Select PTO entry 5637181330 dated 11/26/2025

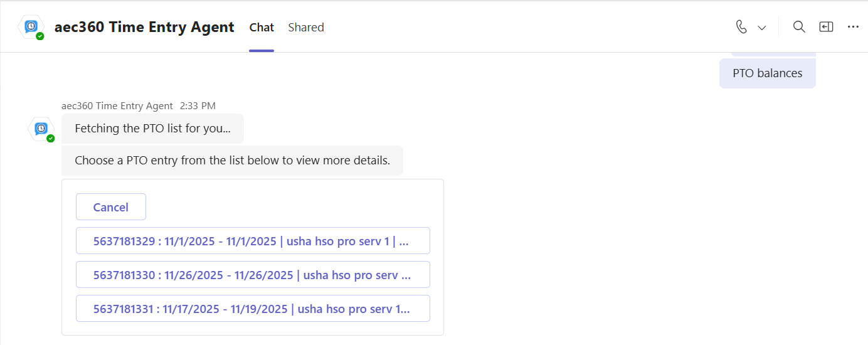coord(253,275)
